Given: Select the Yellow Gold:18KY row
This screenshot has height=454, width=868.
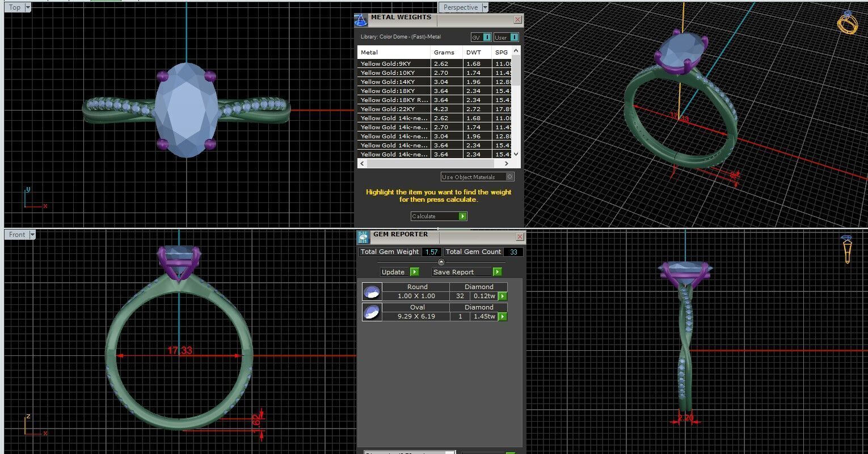Looking at the screenshot, I should (x=435, y=91).
